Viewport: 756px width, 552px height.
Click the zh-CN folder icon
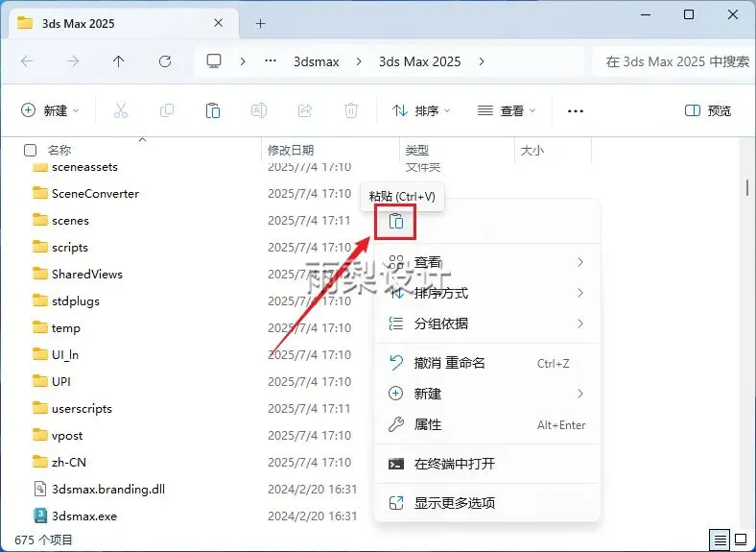(x=40, y=462)
